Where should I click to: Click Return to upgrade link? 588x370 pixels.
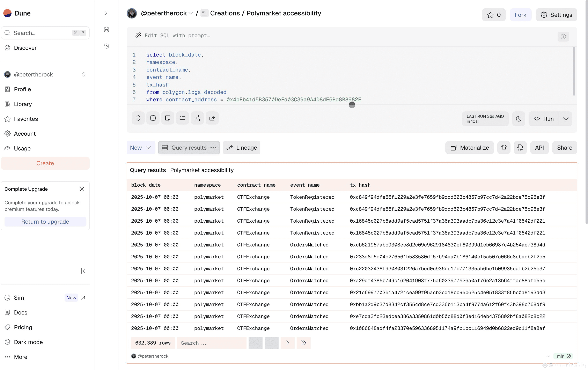(x=45, y=221)
